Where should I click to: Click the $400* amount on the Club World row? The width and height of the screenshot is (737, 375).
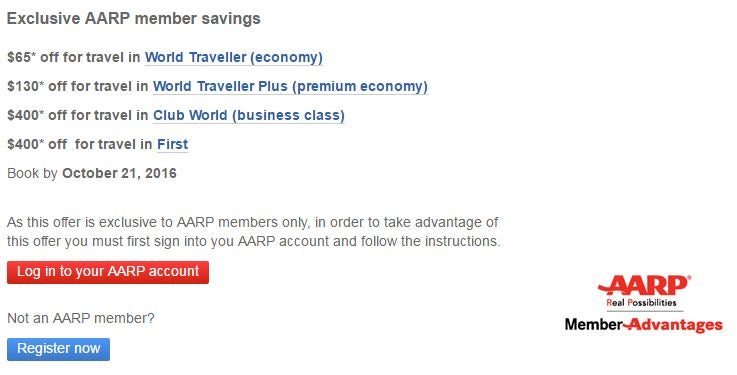[25, 115]
